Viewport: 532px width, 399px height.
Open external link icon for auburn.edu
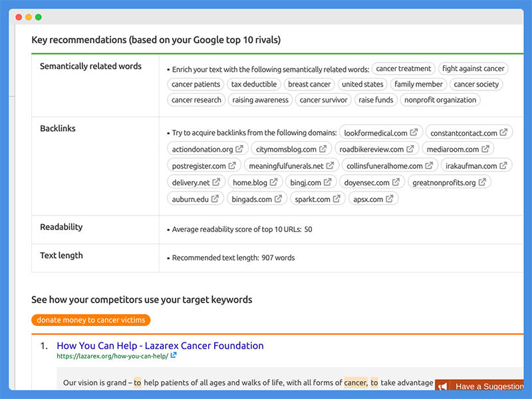pos(215,199)
